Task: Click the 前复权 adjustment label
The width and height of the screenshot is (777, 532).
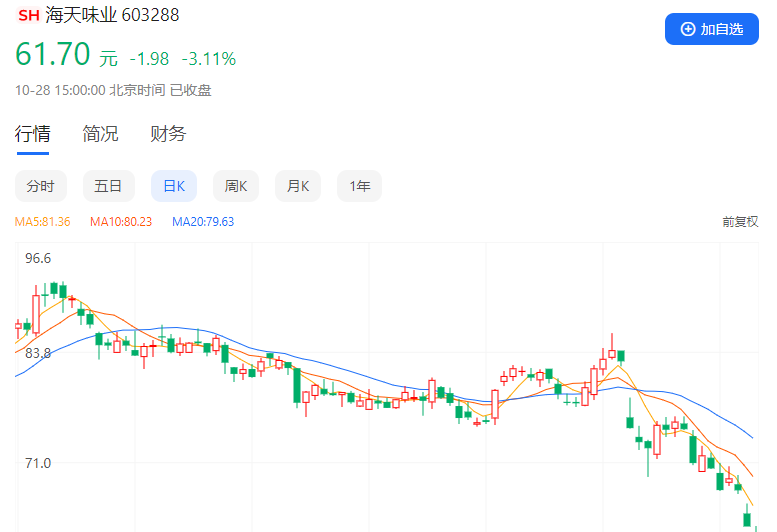Action: (x=740, y=221)
